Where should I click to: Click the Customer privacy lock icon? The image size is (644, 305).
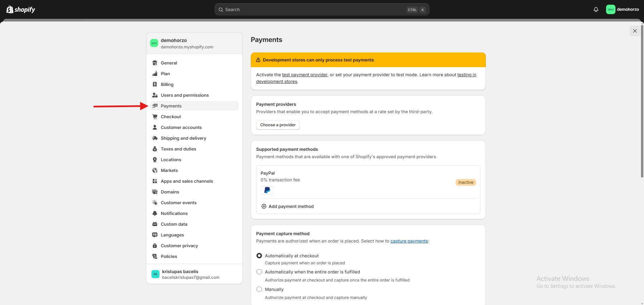[155, 246]
